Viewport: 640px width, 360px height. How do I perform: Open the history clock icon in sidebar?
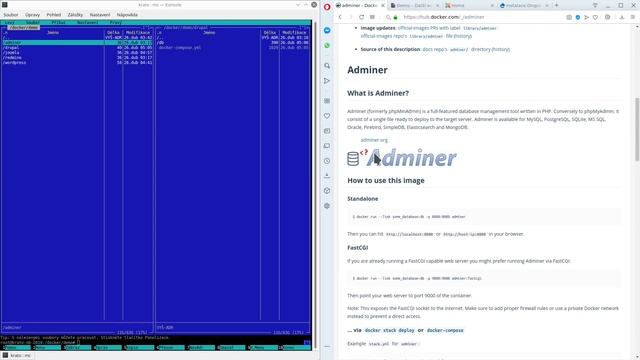tap(327, 161)
